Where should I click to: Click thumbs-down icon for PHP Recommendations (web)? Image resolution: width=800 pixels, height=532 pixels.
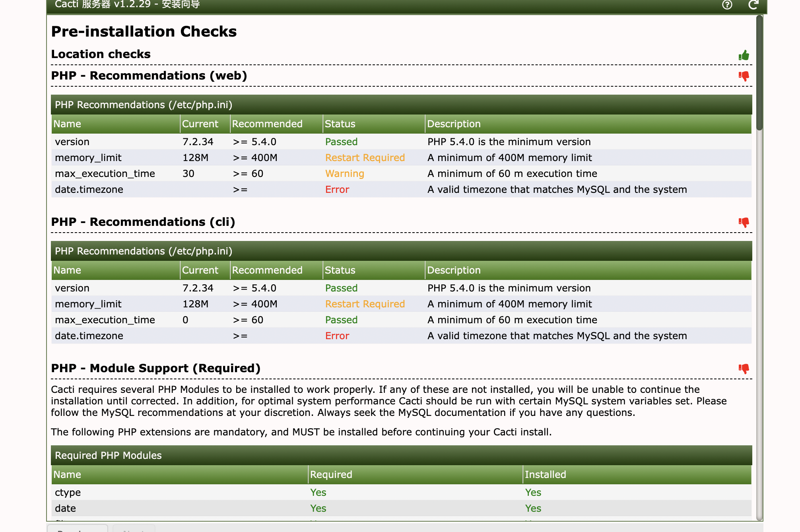744,76
